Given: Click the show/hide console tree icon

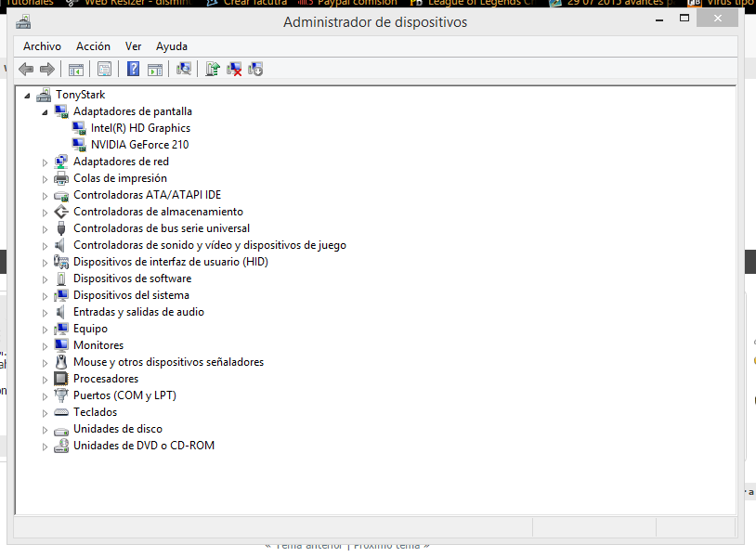Looking at the screenshot, I should (x=76, y=70).
